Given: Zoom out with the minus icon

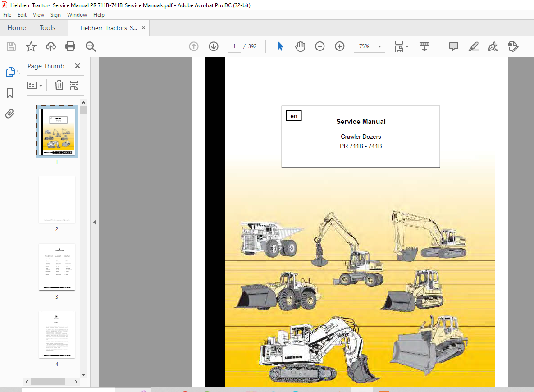Looking at the screenshot, I should [320, 46].
